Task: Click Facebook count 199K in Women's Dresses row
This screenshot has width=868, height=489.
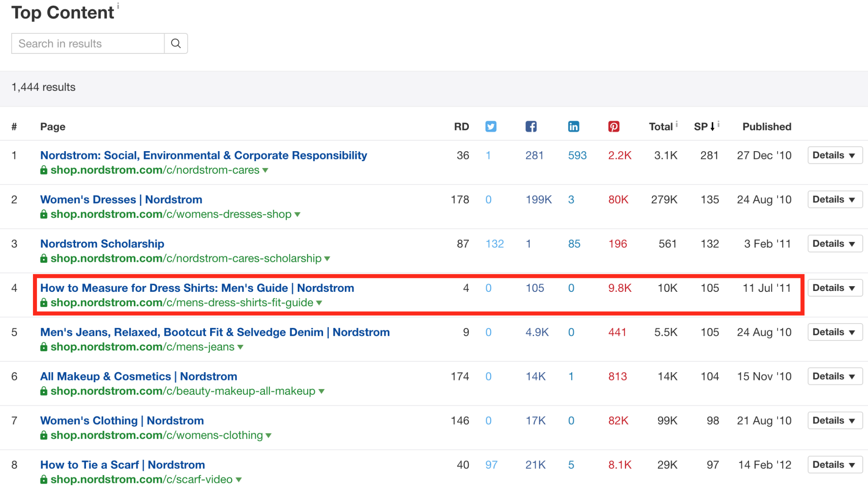Action: [x=538, y=199]
